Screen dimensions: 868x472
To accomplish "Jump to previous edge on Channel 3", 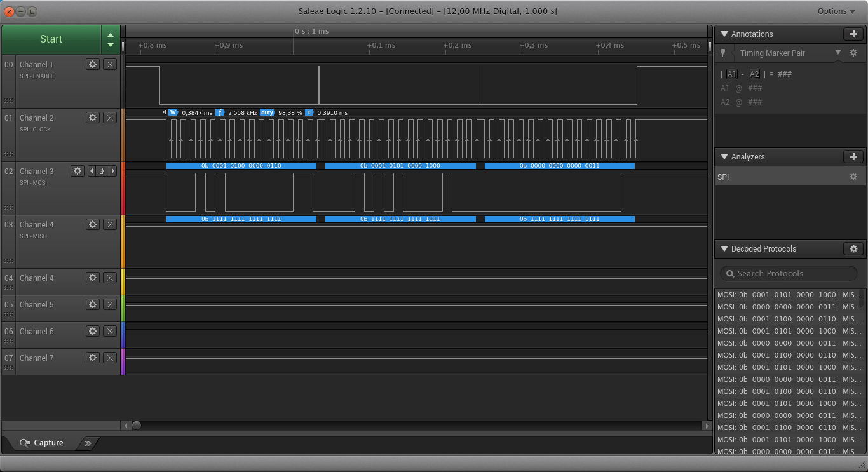I will tap(91, 171).
